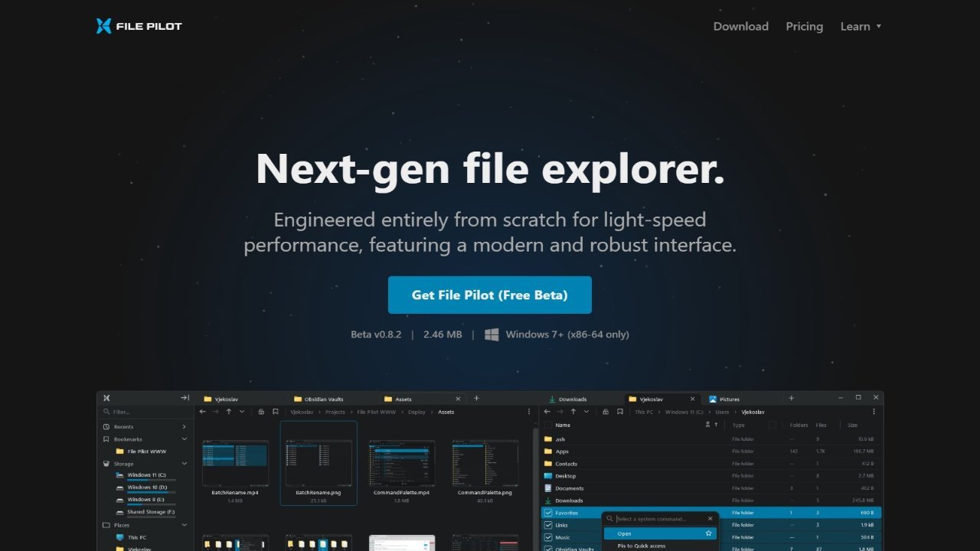Uncheck the Favorites folder checkbox

(547, 513)
